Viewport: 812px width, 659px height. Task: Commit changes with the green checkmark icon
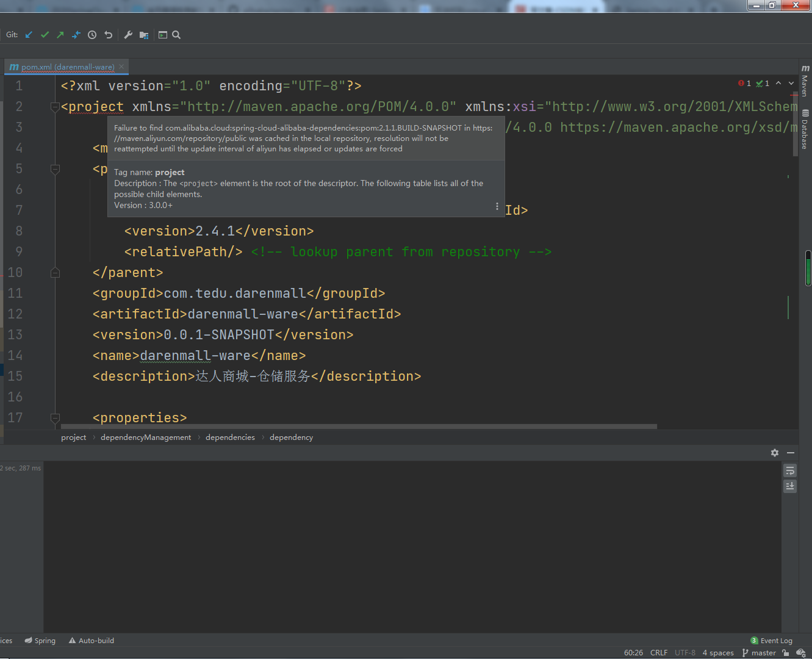pyautogui.click(x=45, y=35)
